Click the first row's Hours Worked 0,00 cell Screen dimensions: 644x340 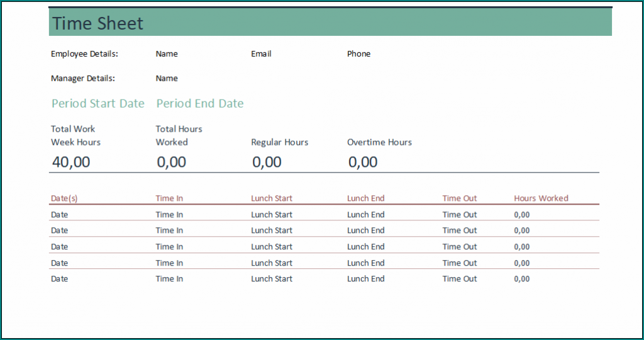[x=522, y=215]
